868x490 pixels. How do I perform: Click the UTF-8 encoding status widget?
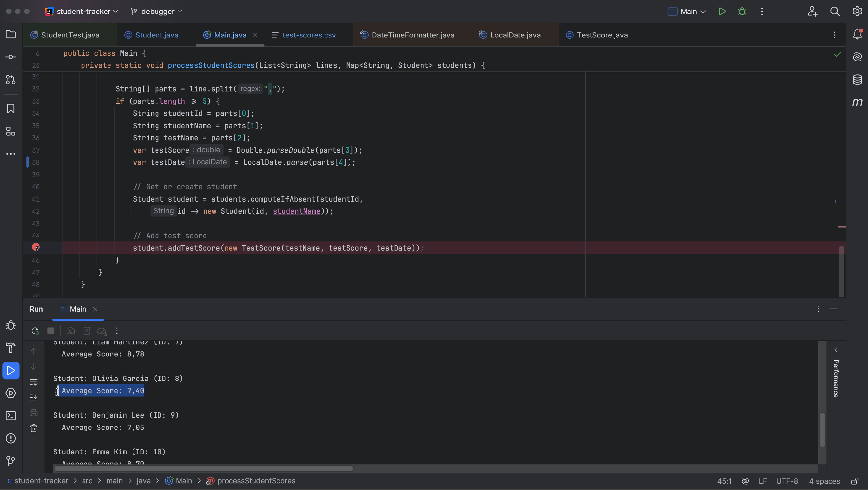pyautogui.click(x=787, y=481)
